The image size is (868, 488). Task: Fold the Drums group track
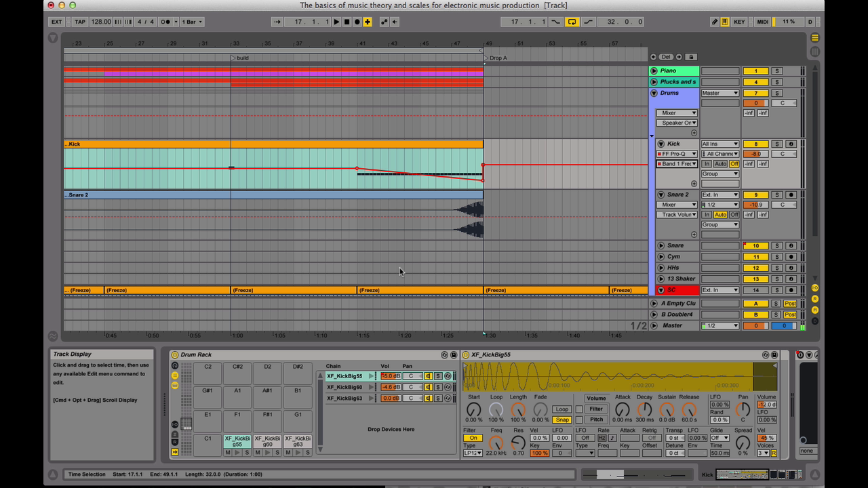[x=654, y=94]
